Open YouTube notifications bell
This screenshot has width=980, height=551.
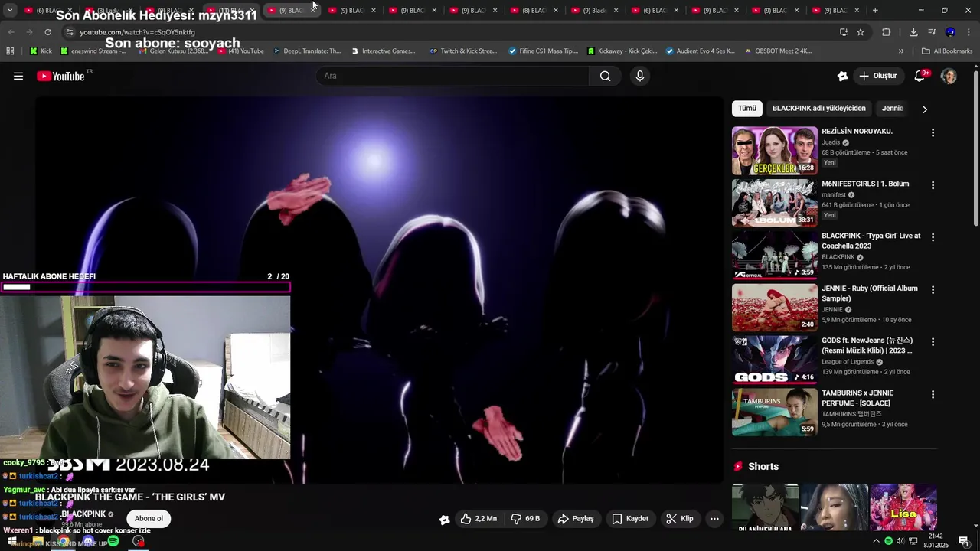pos(920,76)
